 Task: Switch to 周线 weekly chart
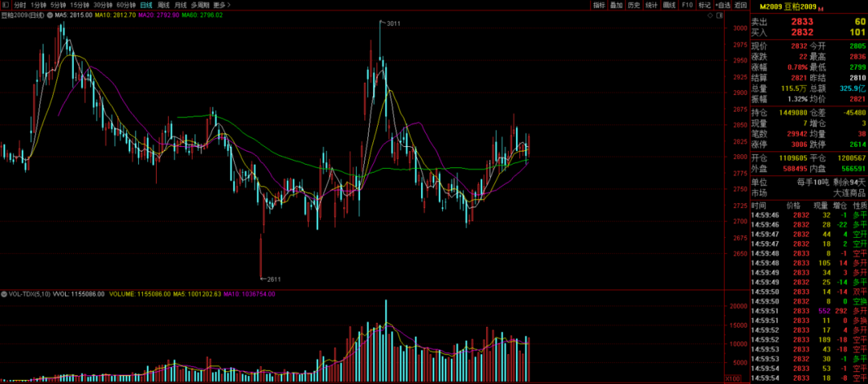163,5
